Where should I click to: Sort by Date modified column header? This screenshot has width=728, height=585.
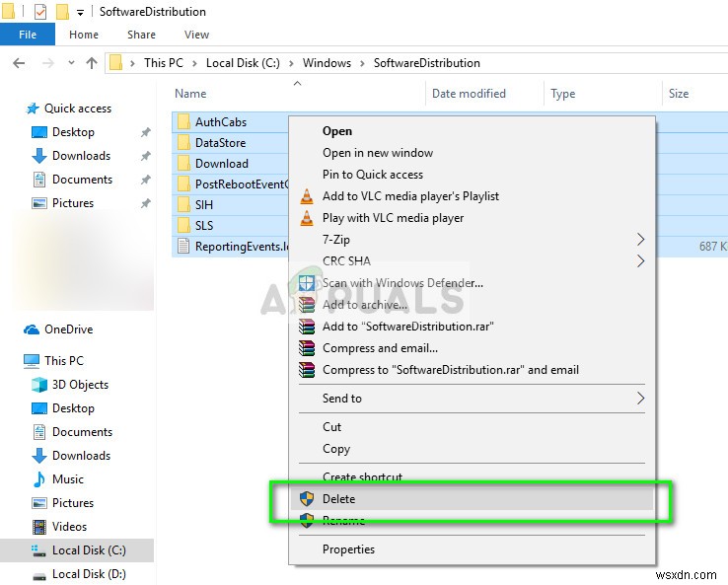(469, 94)
